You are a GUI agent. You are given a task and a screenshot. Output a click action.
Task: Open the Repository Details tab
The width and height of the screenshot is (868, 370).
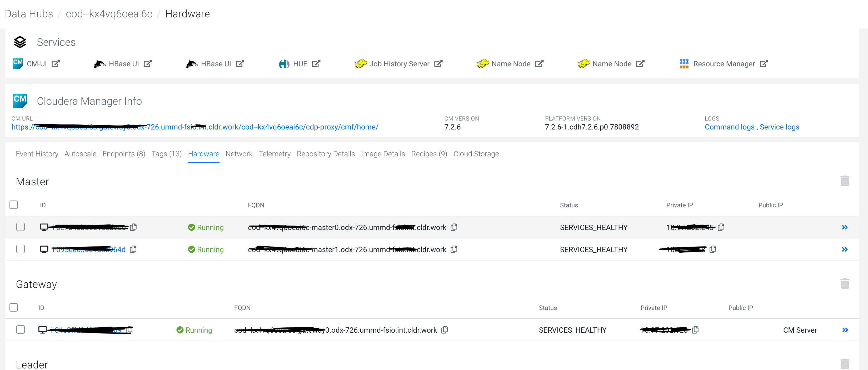coord(326,154)
